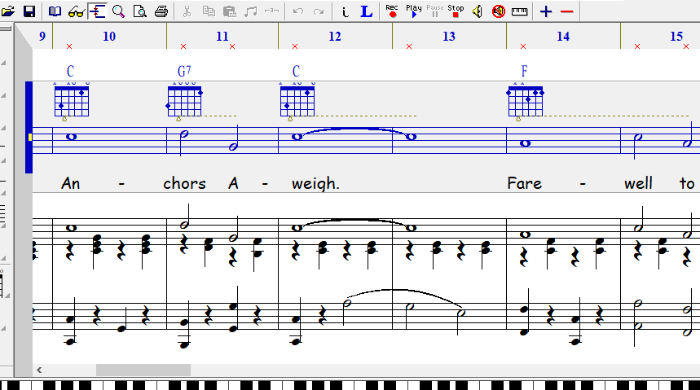The height and width of the screenshot is (390, 700).
Task: Select the blue L lyrics icon
Action: [x=366, y=12]
